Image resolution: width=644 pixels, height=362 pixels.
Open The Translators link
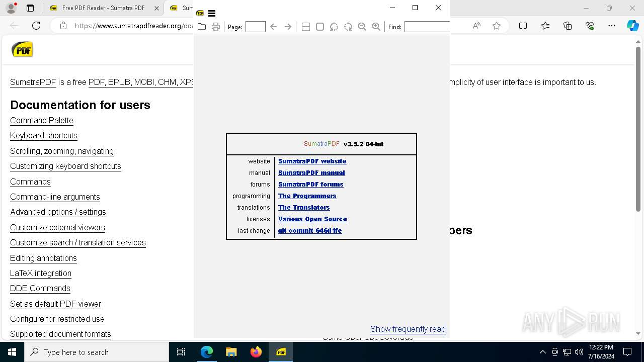point(304,208)
